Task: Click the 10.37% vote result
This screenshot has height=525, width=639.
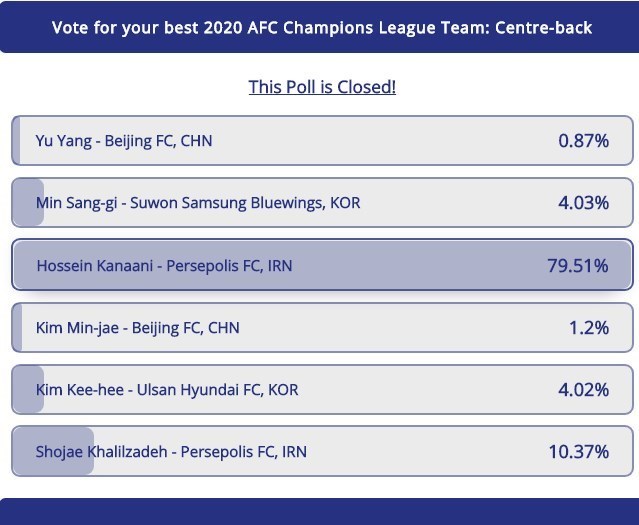Action: point(578,452)
